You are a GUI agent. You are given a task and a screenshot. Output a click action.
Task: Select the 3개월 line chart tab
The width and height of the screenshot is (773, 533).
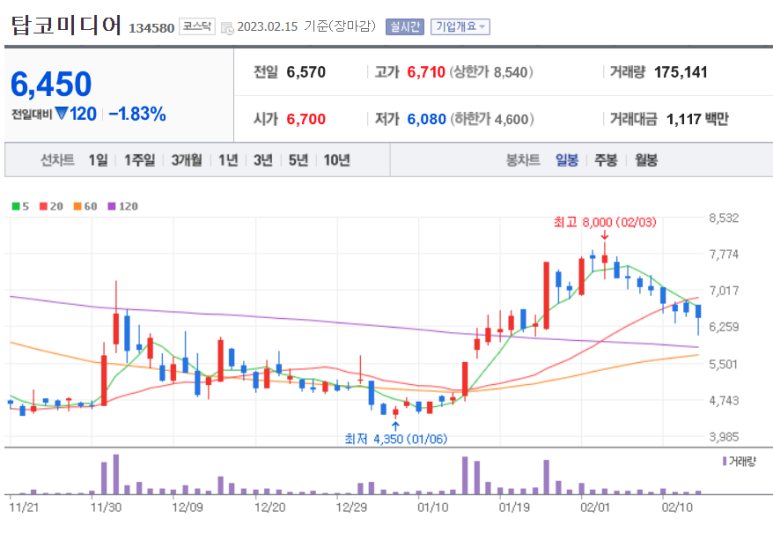point(186,160)
